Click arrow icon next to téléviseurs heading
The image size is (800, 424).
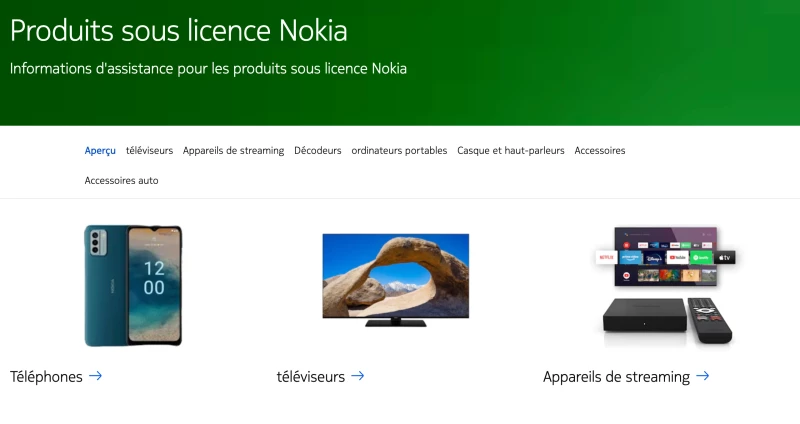[x=358, y=376]
